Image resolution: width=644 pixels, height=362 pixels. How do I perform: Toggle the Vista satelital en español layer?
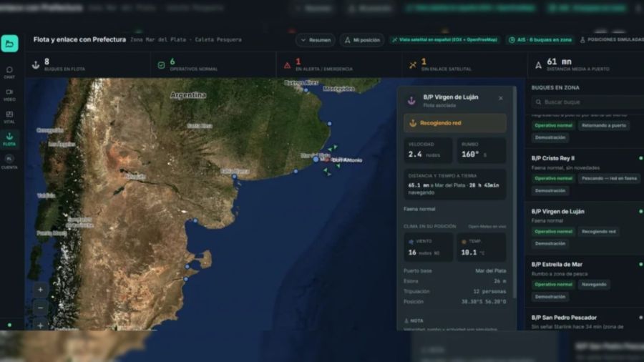445,40
